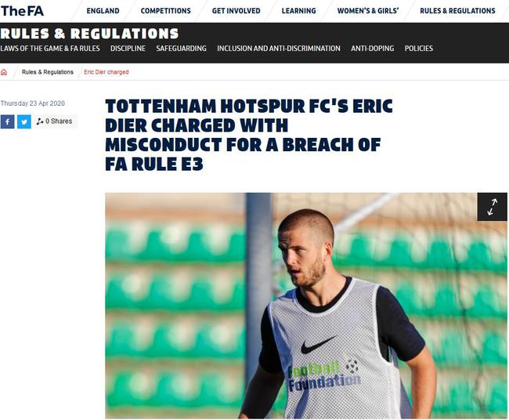Share the article on Facebook

[7, 121]
